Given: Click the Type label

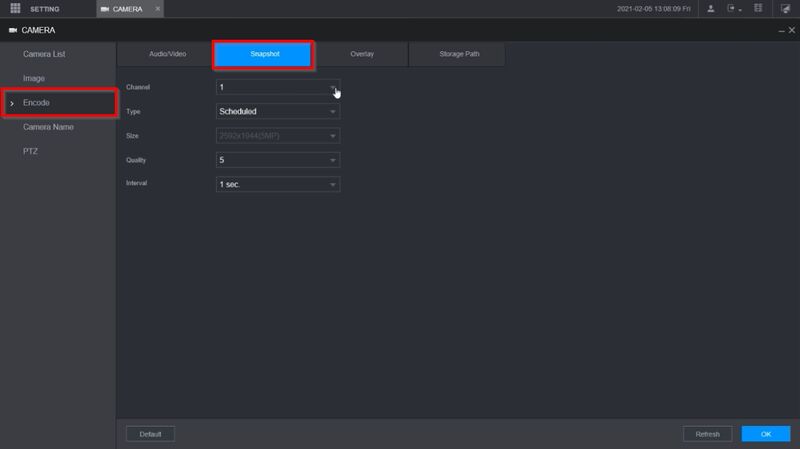Looking at the screenshot, I should [x=133, y=112].
